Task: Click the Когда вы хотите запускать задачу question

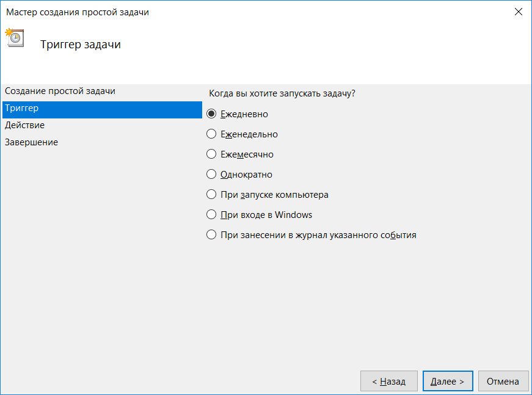Action: (x=282, y=93)
